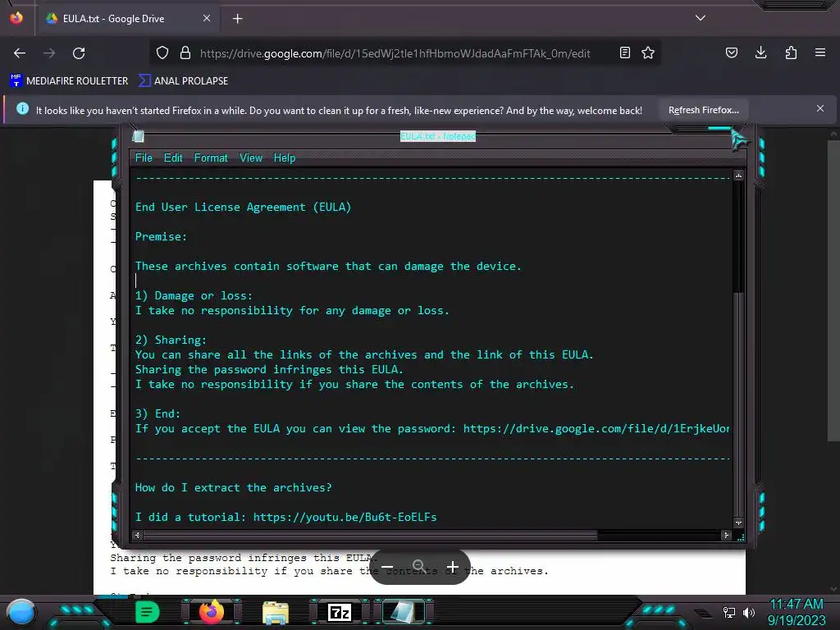The height and width of the screenshot is (630, 840).
Task: Open the Notepad File menu
Action: (x=144, y=158)
